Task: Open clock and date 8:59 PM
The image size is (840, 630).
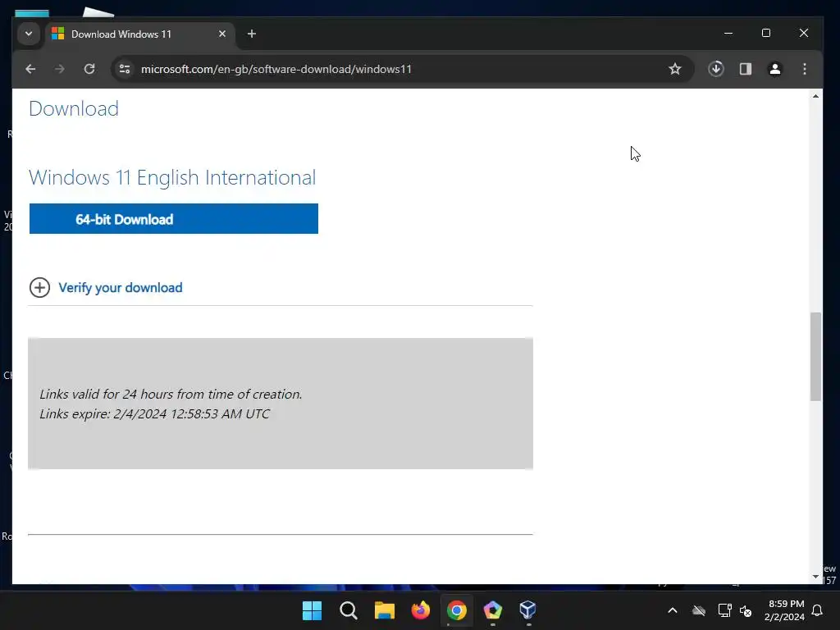Action: pos(784,610)
